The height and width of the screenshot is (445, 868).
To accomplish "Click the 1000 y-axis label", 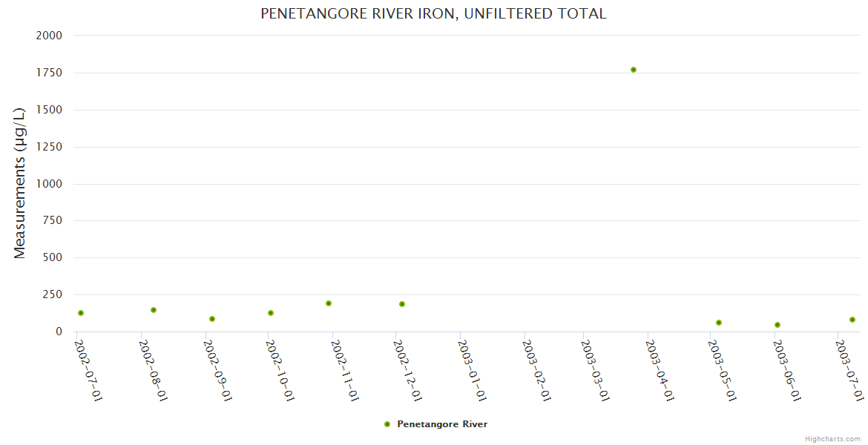I will pyautogui.click(x=49, y=184).
